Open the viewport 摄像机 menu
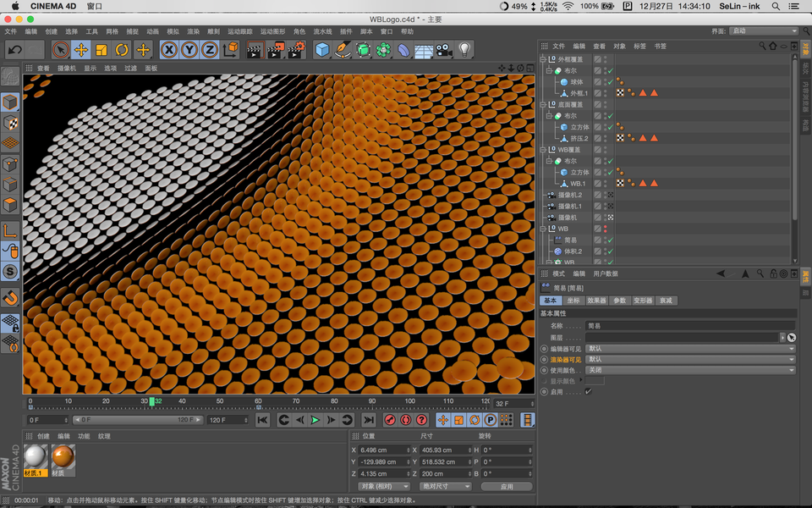 [67, 69]
